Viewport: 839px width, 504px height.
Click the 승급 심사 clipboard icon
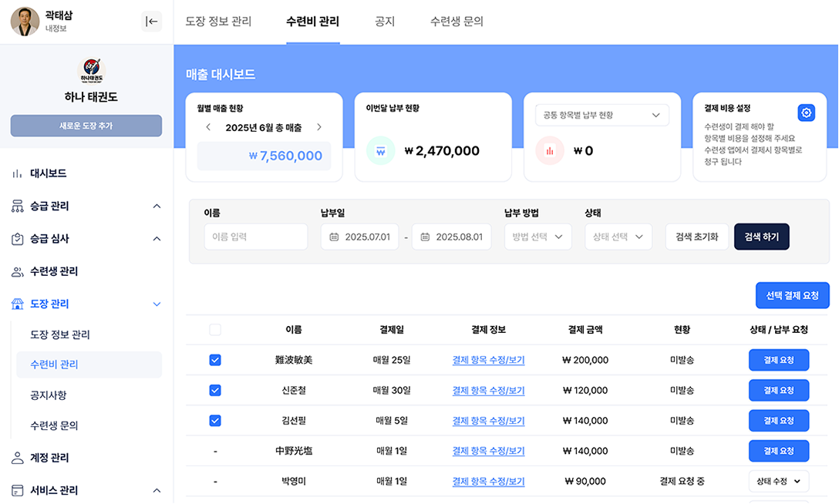pos(17,238)
